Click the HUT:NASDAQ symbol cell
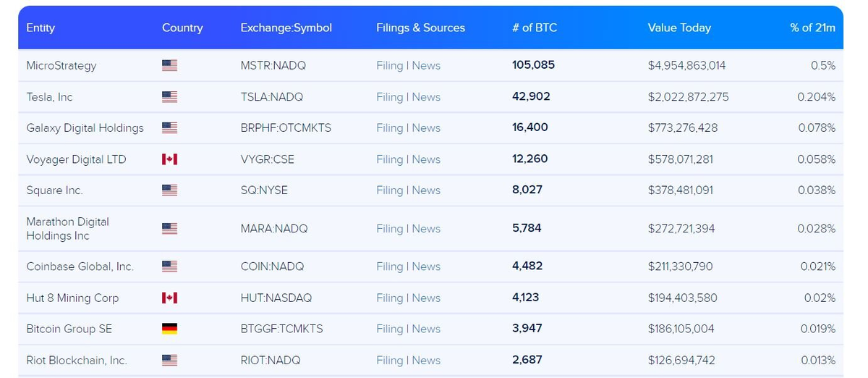The width and height of the screenshot is (868, 378). 276,298
